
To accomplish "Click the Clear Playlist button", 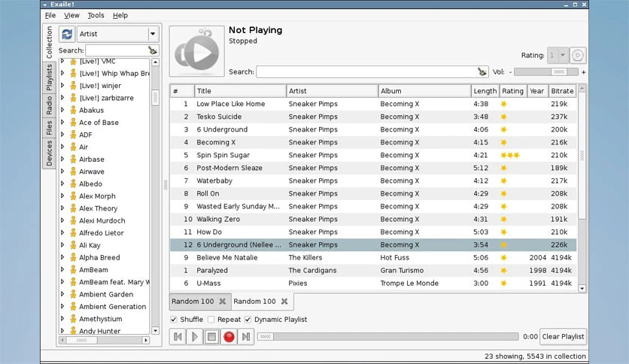I will pyautogui.click(x=563, y=337).
